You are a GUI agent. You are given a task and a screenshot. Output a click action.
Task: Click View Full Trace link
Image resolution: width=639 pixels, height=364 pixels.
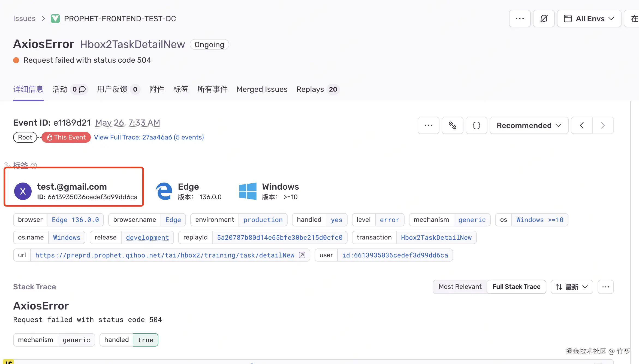click(x=149, y=137)
